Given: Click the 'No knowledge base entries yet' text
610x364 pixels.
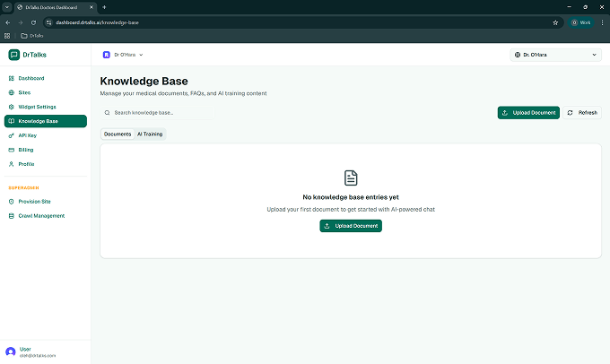Looking at the screenshot, I should coord(351,197).
